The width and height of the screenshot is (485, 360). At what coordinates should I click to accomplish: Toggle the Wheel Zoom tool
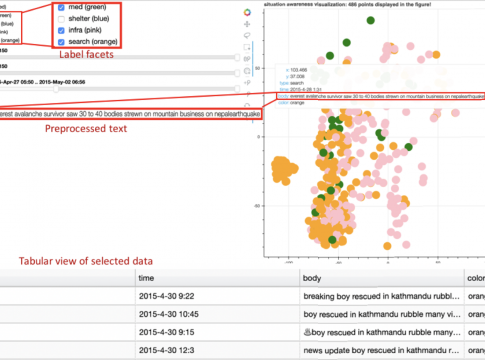247,59
